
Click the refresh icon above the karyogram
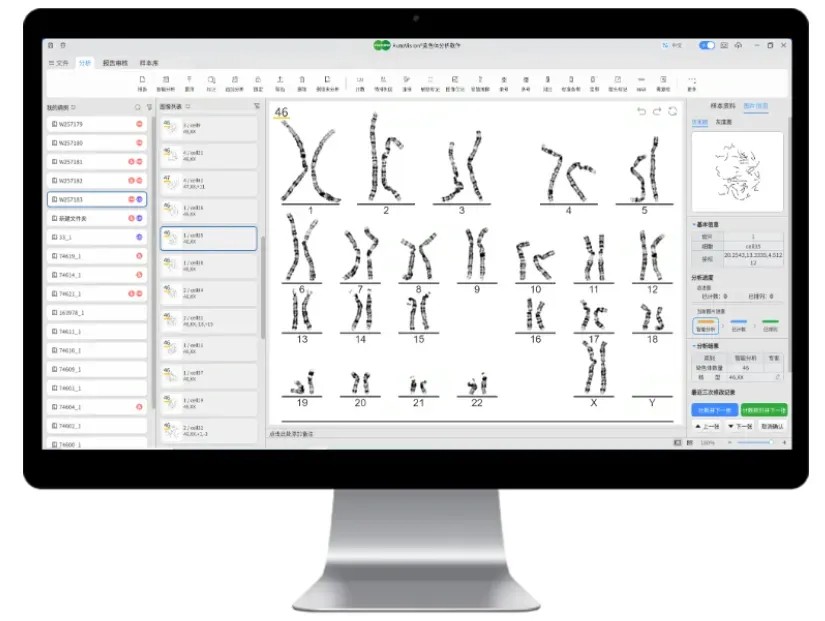pyautogui.click(x=673, y=111)
